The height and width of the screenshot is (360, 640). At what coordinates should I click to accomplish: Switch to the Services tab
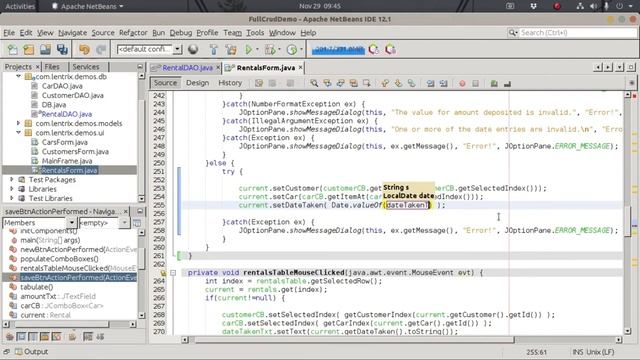point(86,67)
